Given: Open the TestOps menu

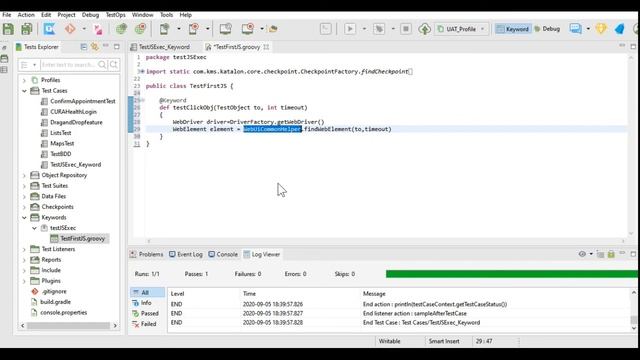Looking at the screenshot, I should [x=116, y=15].
